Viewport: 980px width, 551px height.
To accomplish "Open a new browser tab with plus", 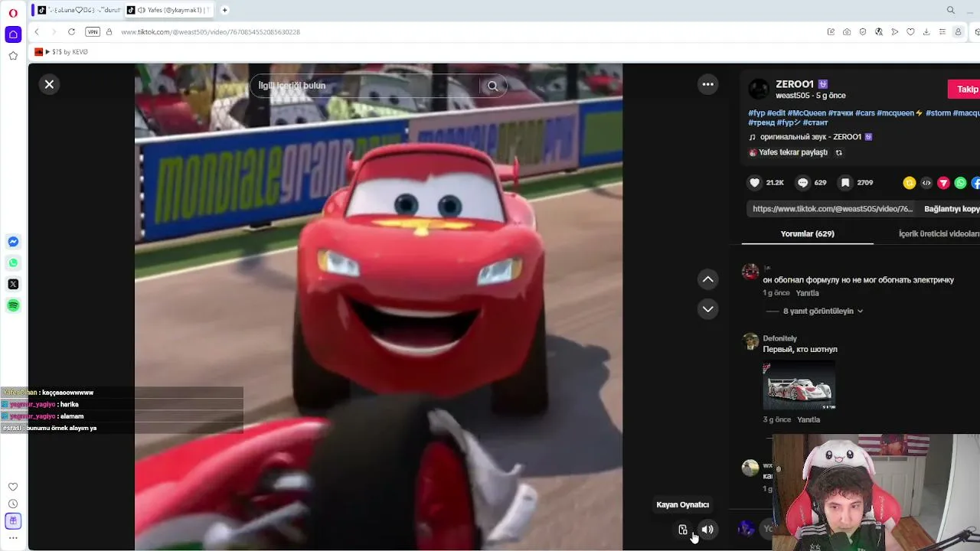I will coord(225,10).
